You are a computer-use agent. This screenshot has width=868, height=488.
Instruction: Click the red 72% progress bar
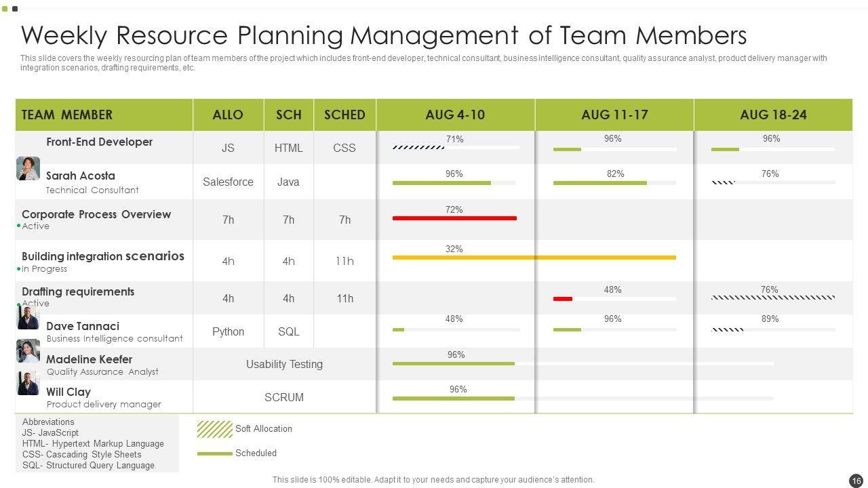coord(454,218)
